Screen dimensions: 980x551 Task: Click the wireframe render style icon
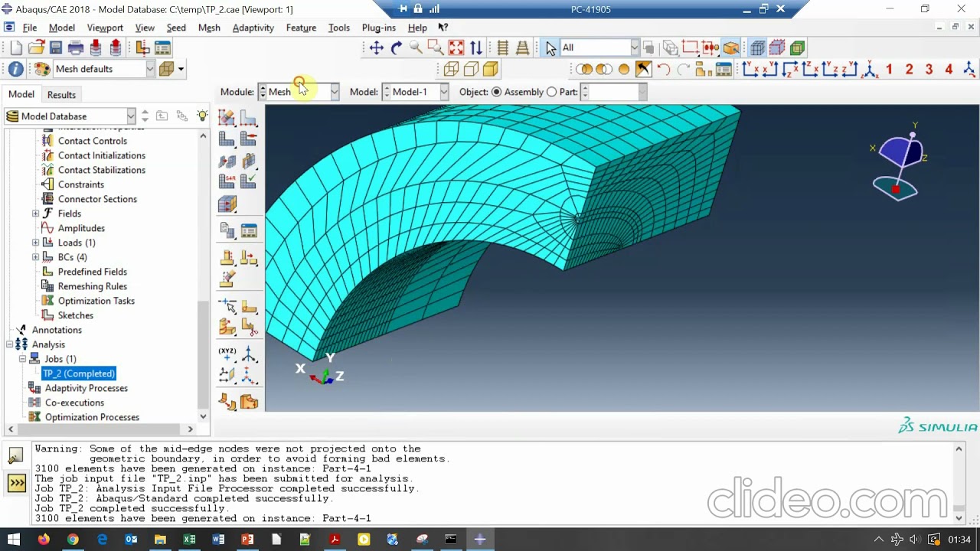451,70
